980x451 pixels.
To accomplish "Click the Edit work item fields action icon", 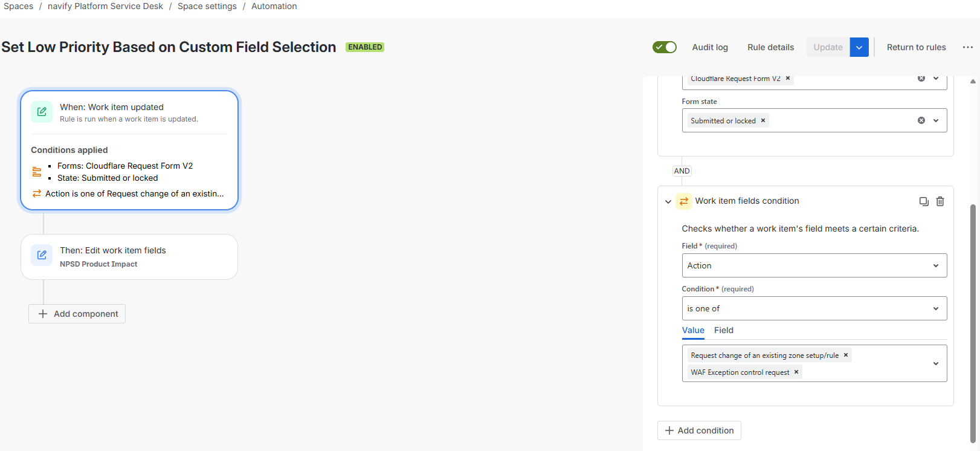I will pos(42,255).
